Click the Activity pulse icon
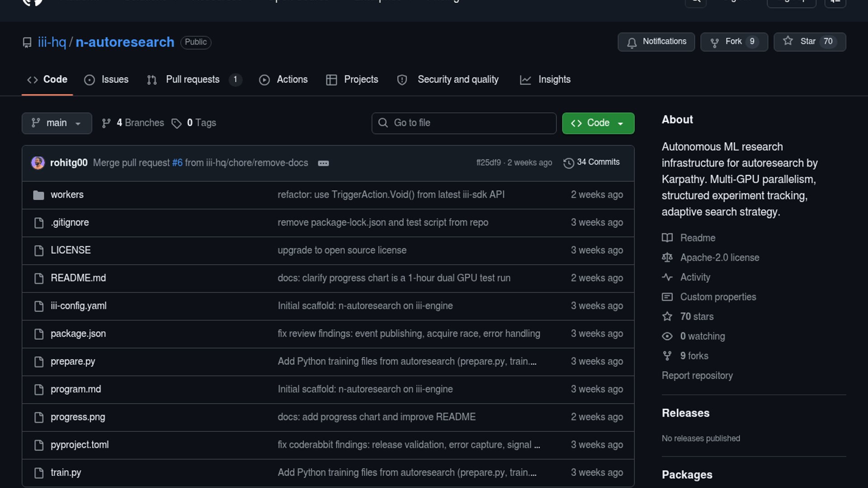Screen dimensions: 868x488 pyautogui.click(x=667, y=277)
